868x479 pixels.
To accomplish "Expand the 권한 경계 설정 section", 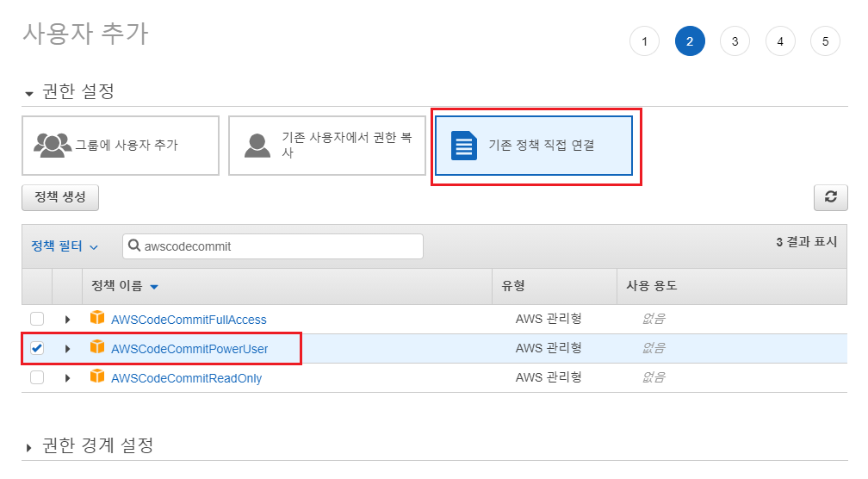I will 29,447.
